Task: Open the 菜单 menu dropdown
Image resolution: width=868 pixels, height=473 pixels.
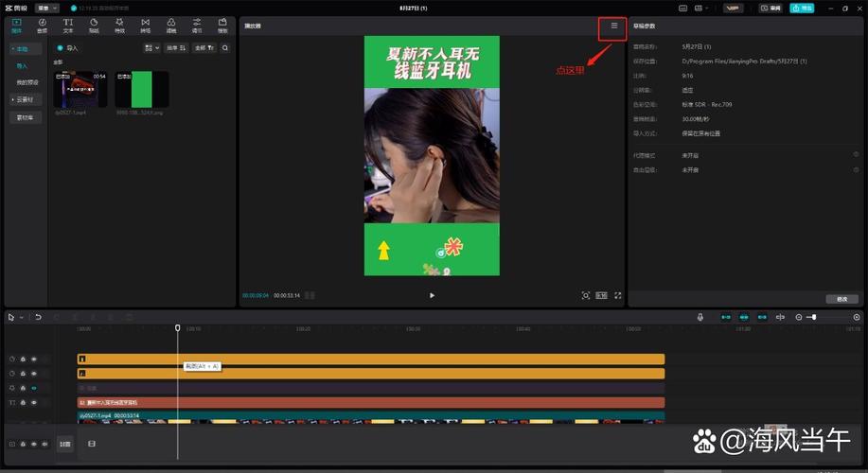Action: tap(46, 9)
